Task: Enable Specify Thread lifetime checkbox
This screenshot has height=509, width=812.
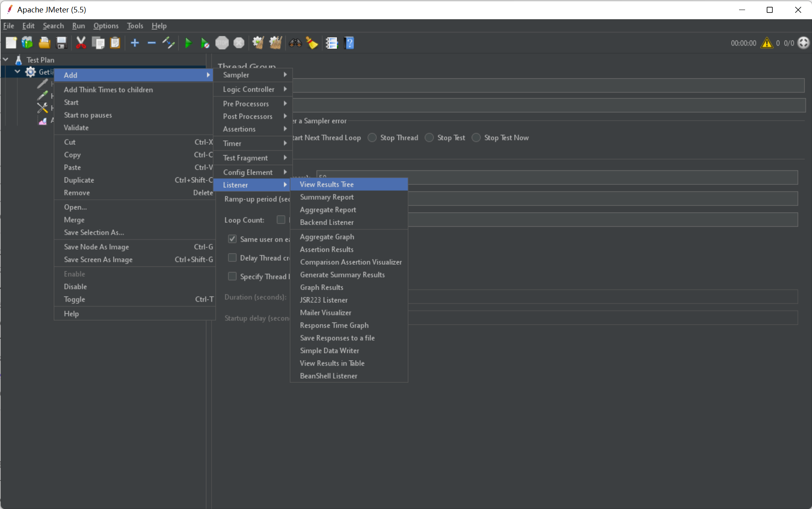Action: (x=232, y=276)
